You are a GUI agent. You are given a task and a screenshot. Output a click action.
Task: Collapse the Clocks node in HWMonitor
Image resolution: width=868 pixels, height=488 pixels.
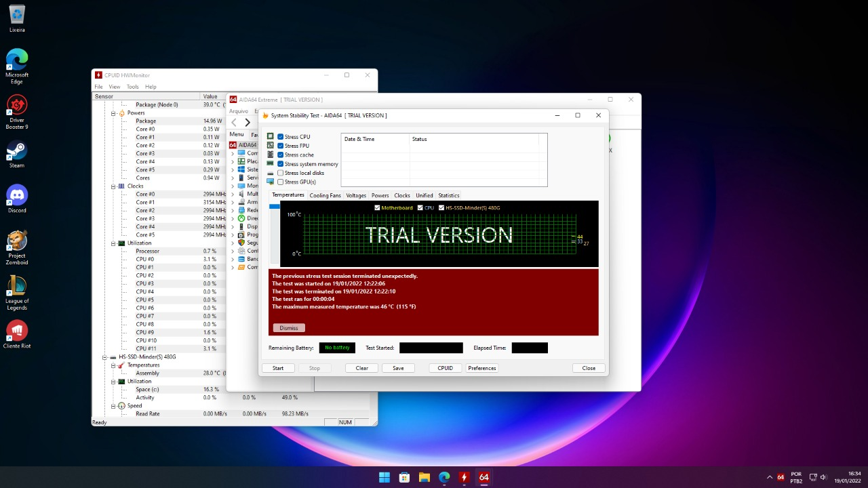(x=114, y=186)
